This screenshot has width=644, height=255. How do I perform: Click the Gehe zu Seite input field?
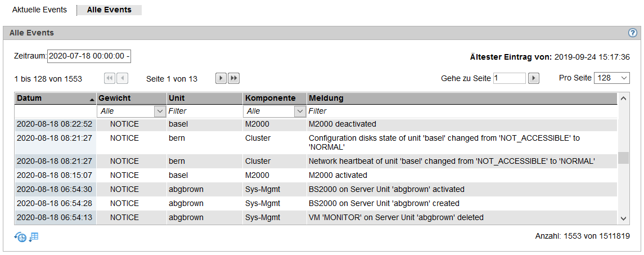click(509, 78)
